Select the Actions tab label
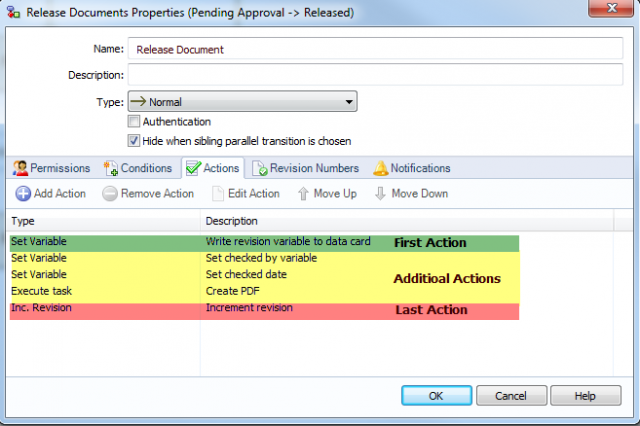The image size is (640, 426). (221, 168)
